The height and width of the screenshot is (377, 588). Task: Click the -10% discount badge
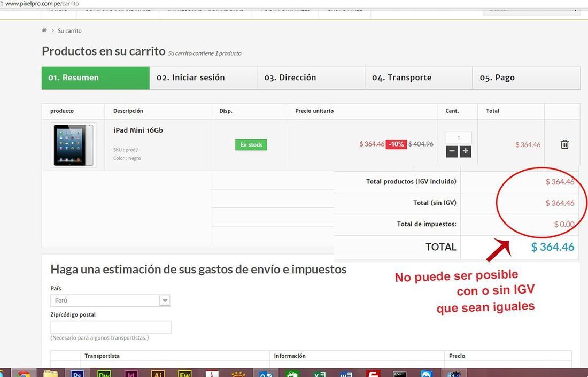point(397,144)
